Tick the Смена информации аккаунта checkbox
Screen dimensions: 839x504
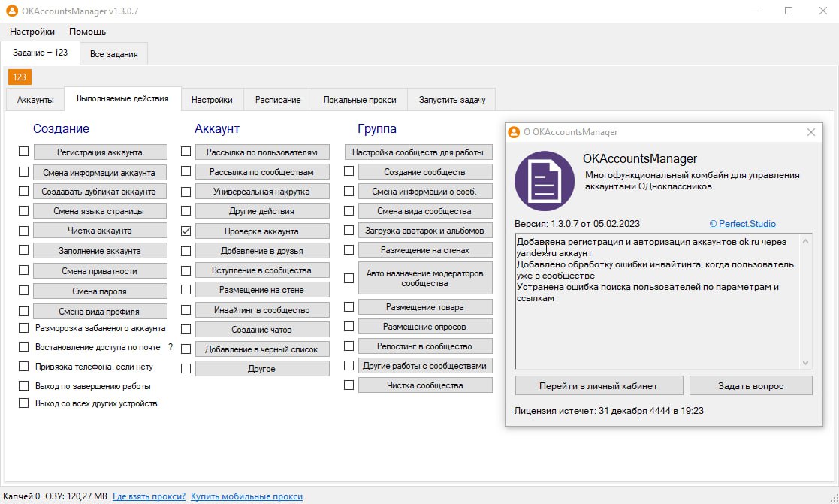tap(23, 172)
